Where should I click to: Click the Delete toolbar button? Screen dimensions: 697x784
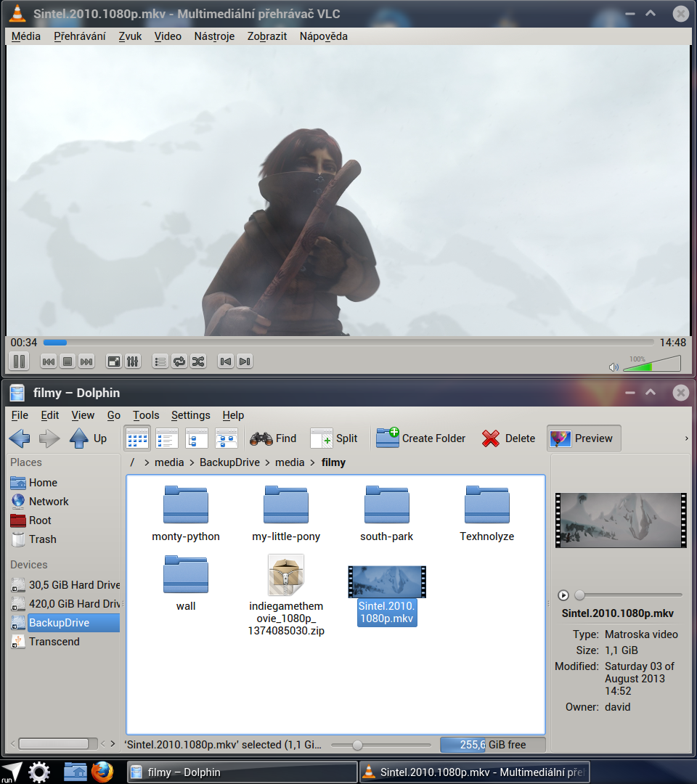(x=508, y=438)
